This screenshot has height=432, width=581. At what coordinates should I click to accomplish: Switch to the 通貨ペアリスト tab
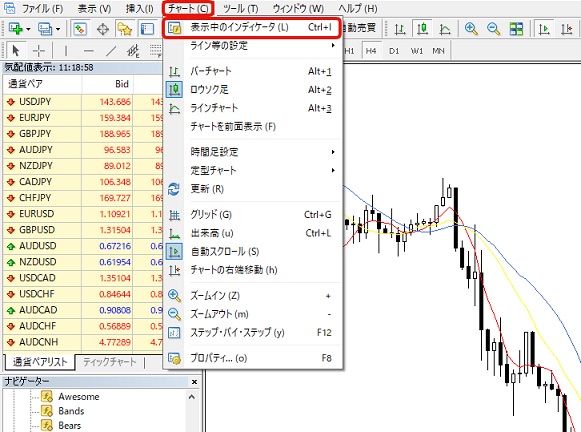pyautogui.click(x=40, y=362)
